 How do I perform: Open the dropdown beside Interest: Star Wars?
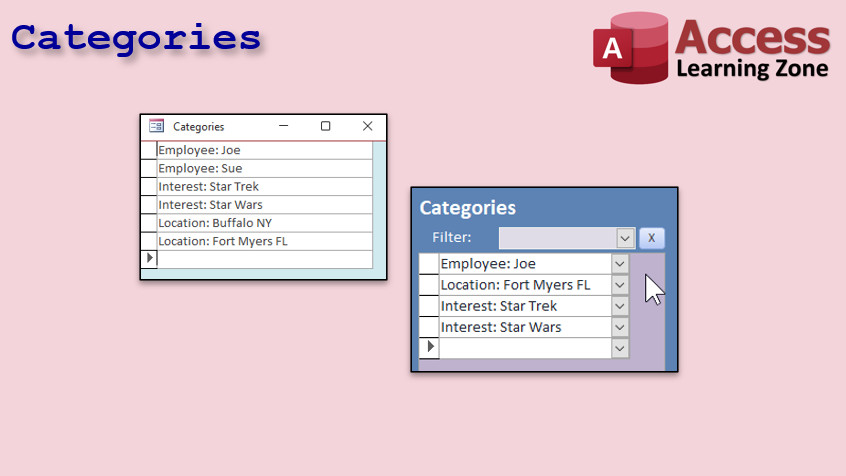[x=620, y=327]
